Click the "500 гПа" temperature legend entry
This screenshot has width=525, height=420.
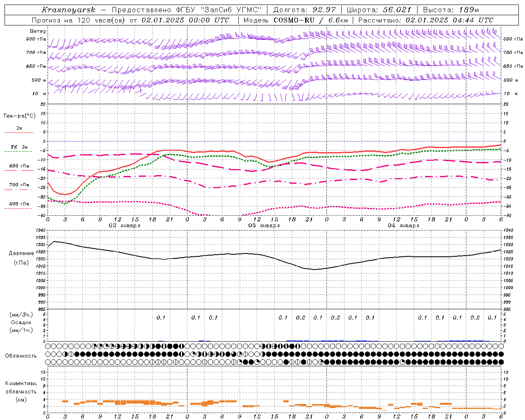(x=19, y=204)
